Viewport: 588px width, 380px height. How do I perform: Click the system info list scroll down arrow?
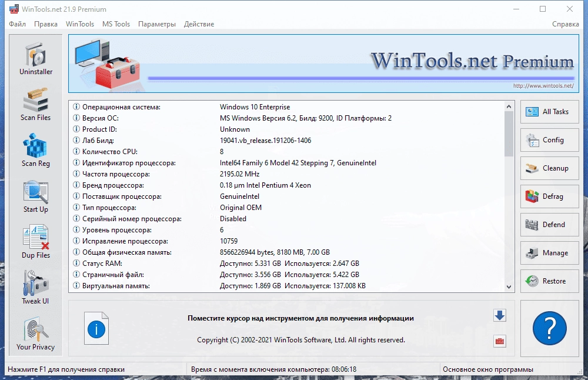(509, 287)
